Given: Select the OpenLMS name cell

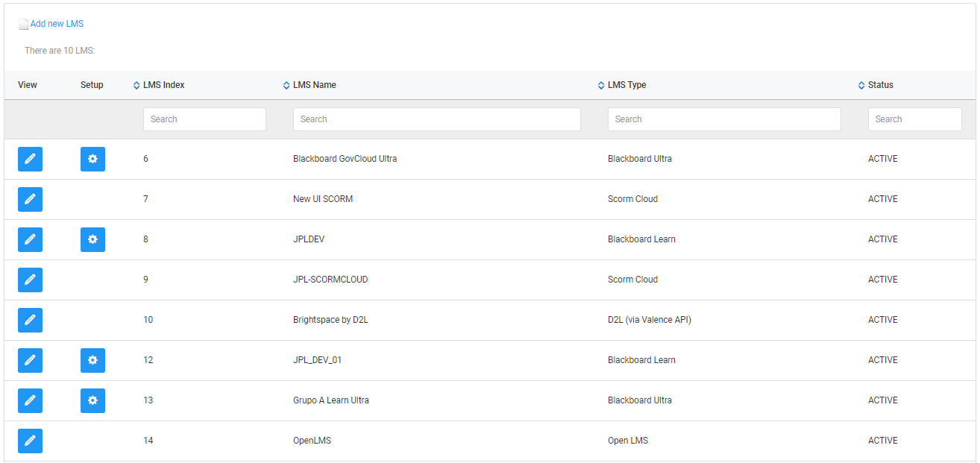Looking at the screenshot, I should pos(312,441).
